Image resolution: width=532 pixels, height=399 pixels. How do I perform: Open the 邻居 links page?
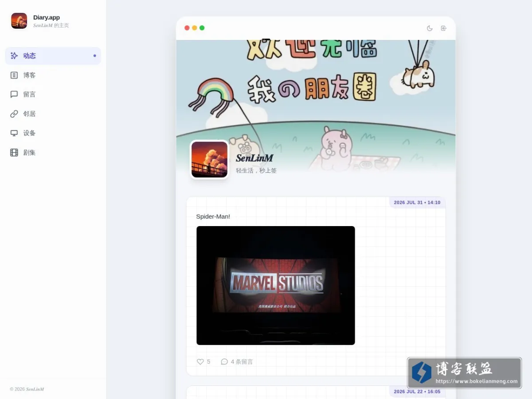click(x=53, y=114)
